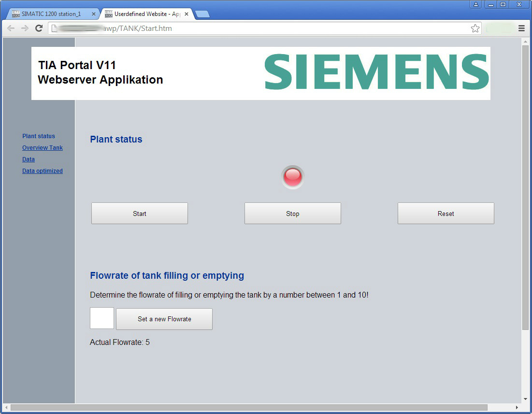
Task: Select the Userdefined Website tab
Action: (146, 14)
